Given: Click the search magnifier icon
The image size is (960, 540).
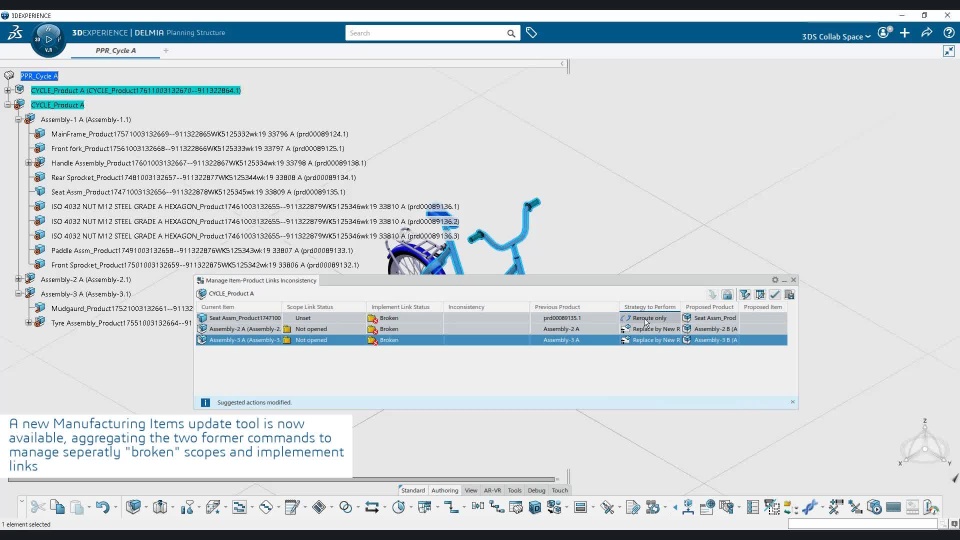Looking at the screenshot, I should click(511, 34).
